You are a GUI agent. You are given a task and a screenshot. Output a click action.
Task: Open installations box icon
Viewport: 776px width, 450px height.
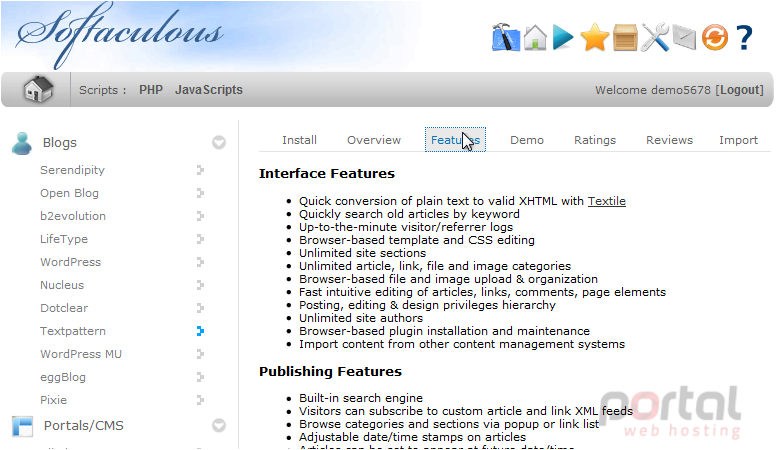click(625, 38)
